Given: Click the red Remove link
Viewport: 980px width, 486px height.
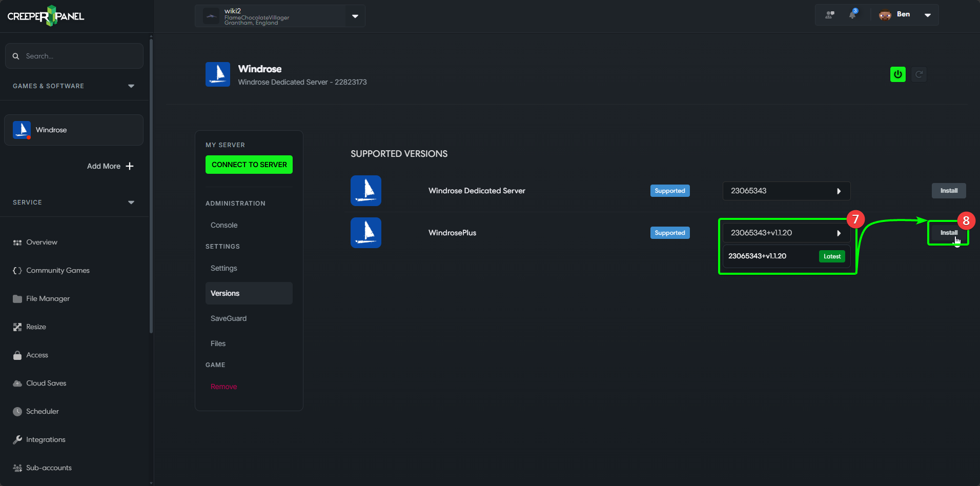Looking at the screenshot, I should pos(224,387).
